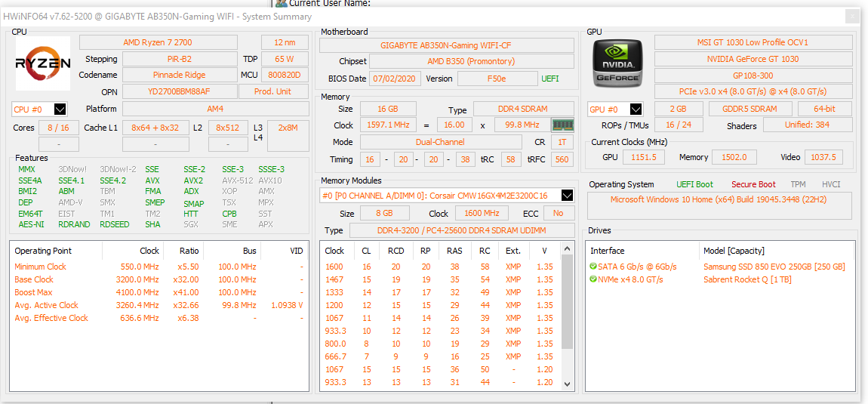868x404 pixels.
Task: Click the Interface column header in Drives
Action: (x=642, y=251)
